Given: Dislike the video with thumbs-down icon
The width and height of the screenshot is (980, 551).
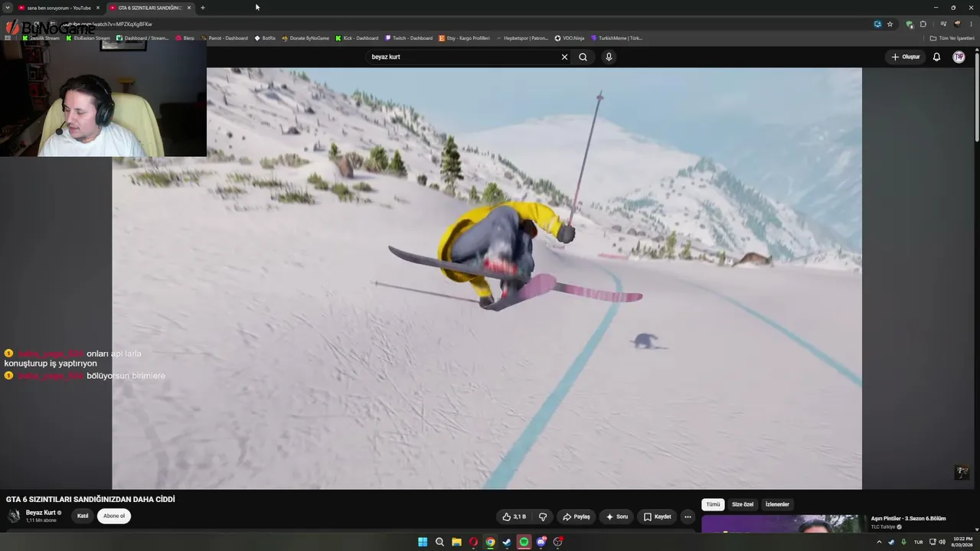Looking at the screenshot, I should 543,517.
